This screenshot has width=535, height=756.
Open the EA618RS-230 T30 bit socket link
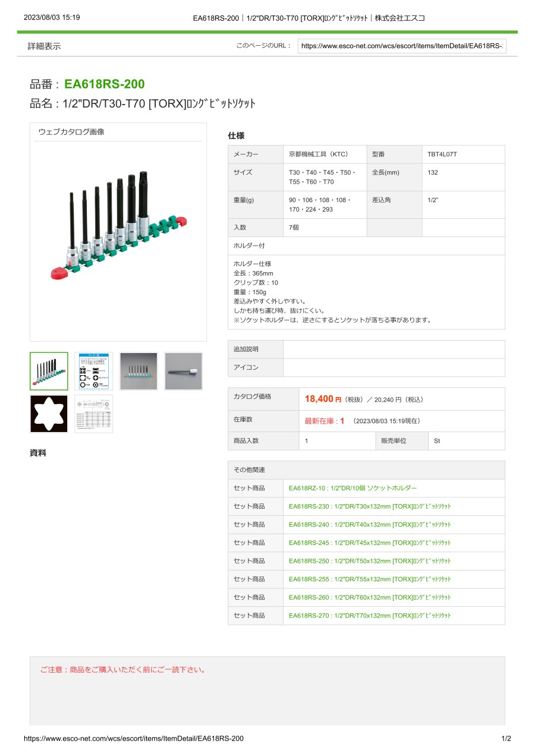[370, 506]
